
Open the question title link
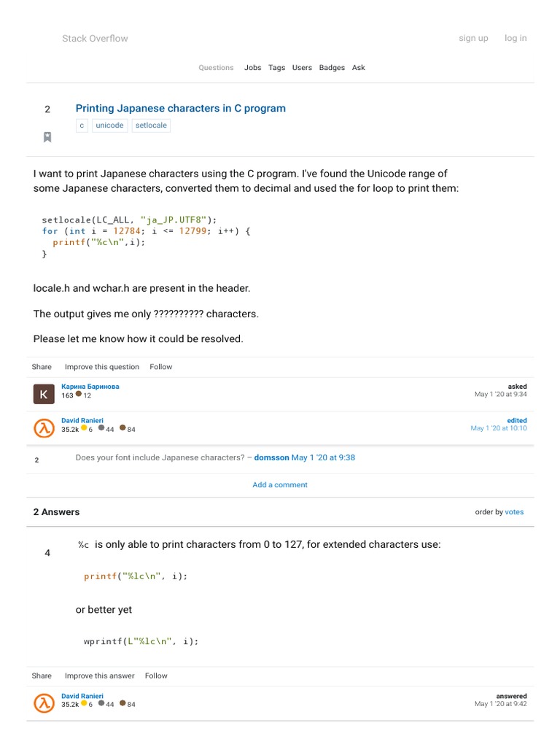(x=180, y=108)
